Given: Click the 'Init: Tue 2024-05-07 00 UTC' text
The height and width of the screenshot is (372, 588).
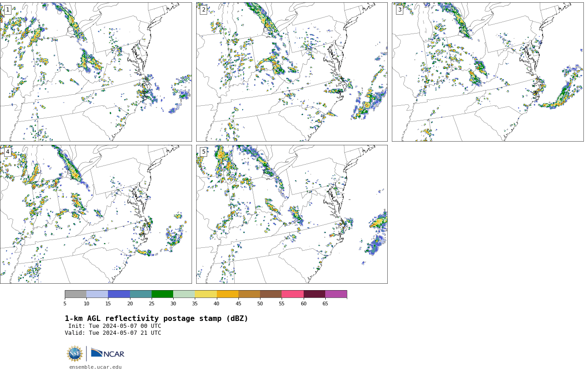Looking at the screenshot, I should pos(115,326).
